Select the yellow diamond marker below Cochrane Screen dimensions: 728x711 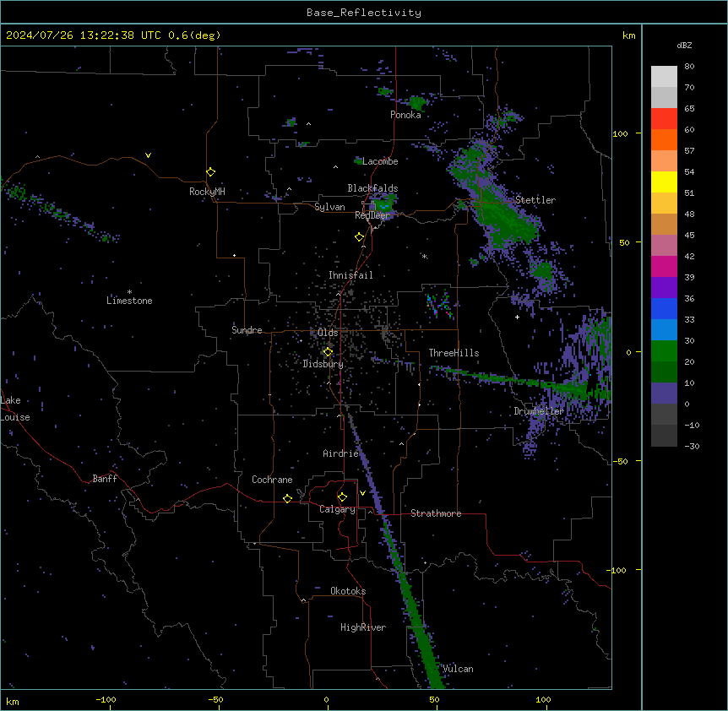[x=287, y=498]
